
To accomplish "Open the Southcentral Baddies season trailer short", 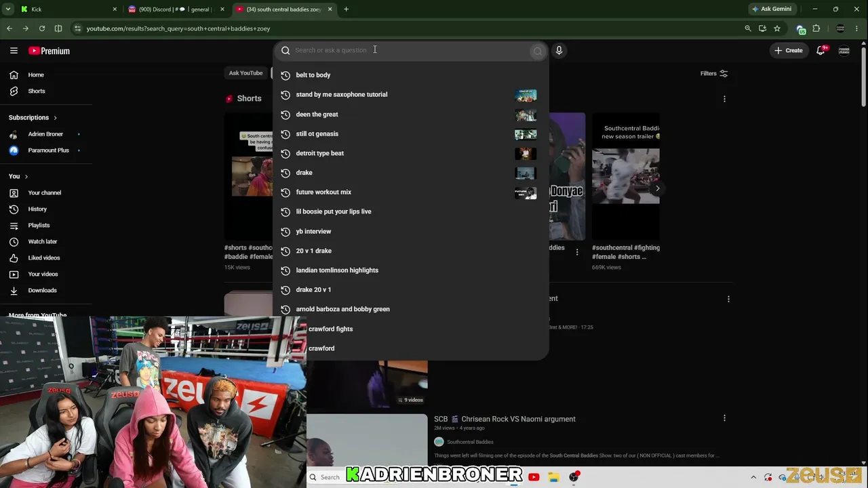I will coord(626,176).
